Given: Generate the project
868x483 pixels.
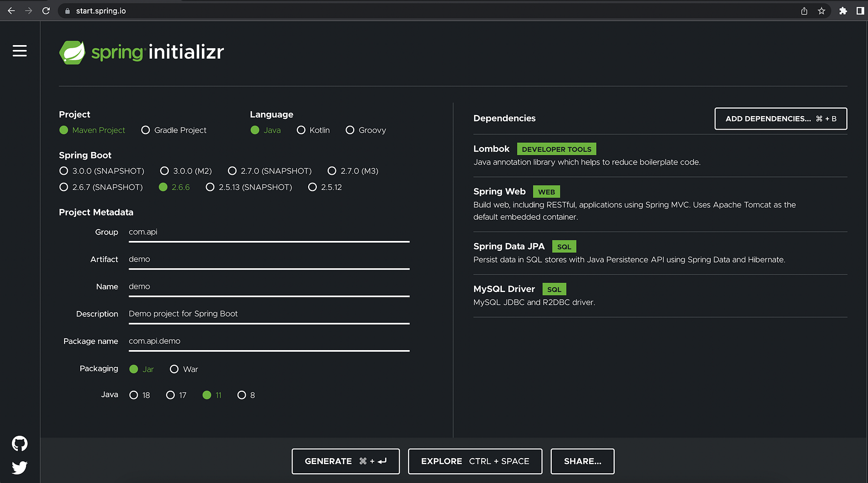Looking at the screenshot, I should coord(346,461).
